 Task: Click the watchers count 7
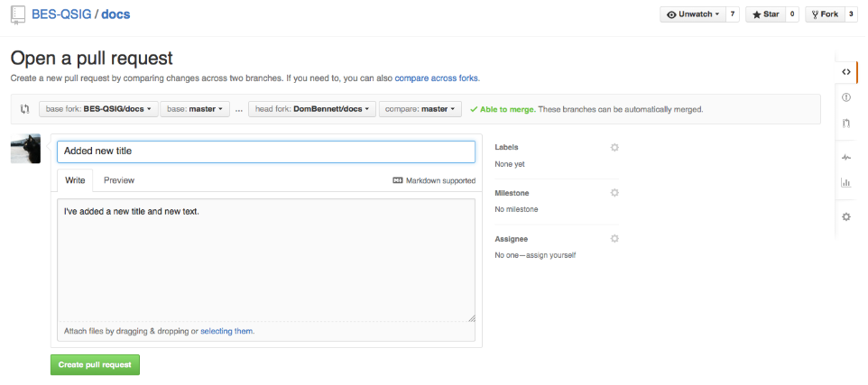[732, 15]
